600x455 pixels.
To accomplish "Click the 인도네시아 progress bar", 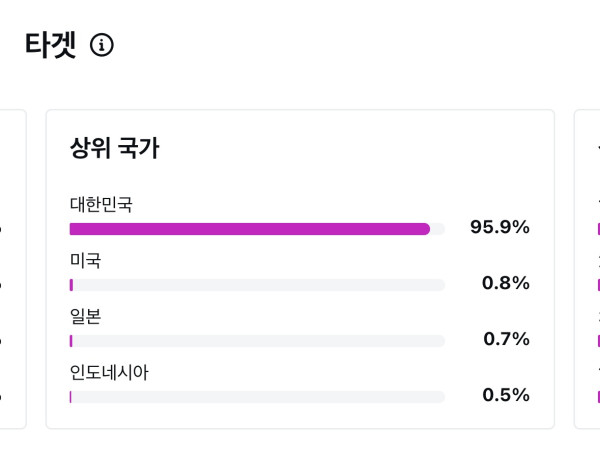I will click(257, 397).
